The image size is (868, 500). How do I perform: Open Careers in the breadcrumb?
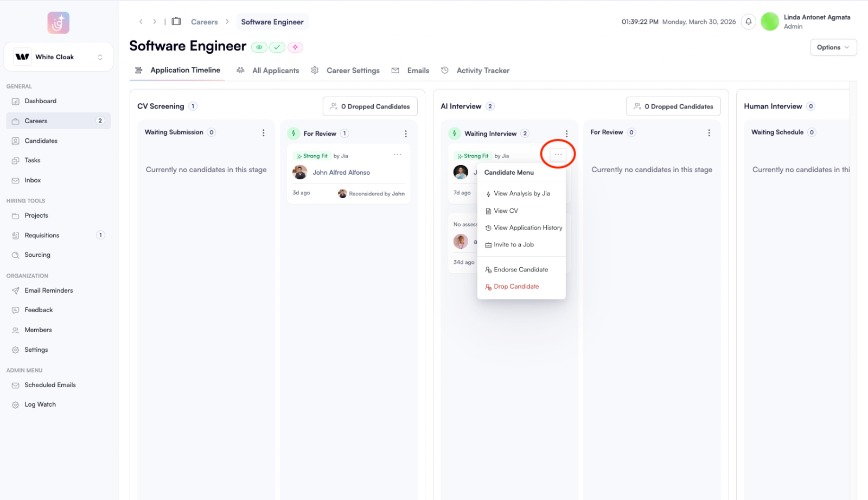(204, 22)
